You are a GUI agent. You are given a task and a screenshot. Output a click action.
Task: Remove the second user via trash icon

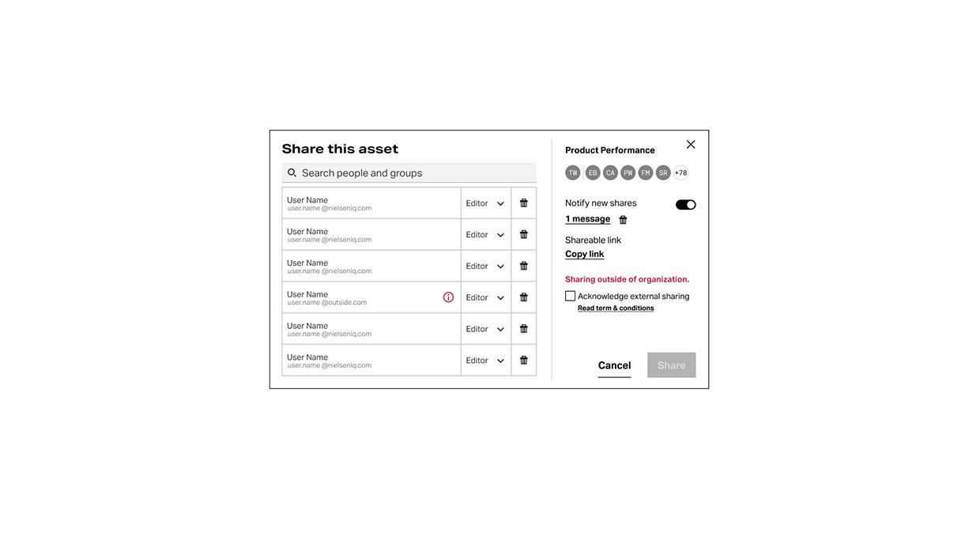click(523, 235)
